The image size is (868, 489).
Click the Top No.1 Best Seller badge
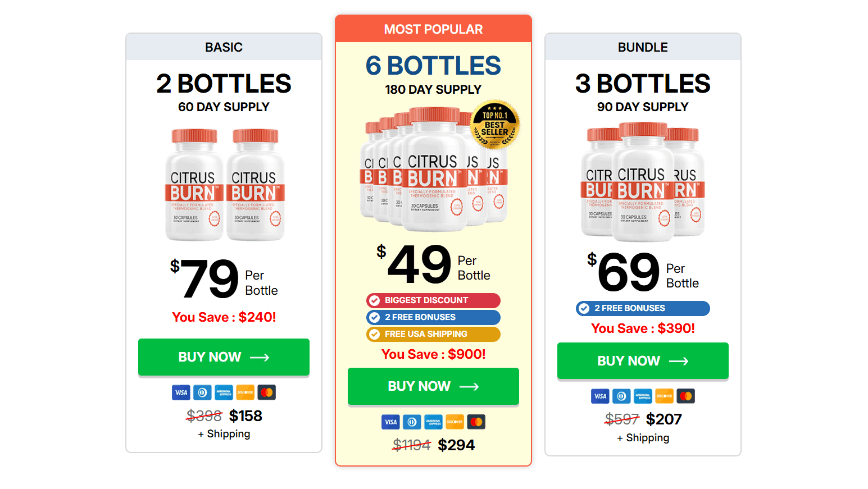point(494,125)
